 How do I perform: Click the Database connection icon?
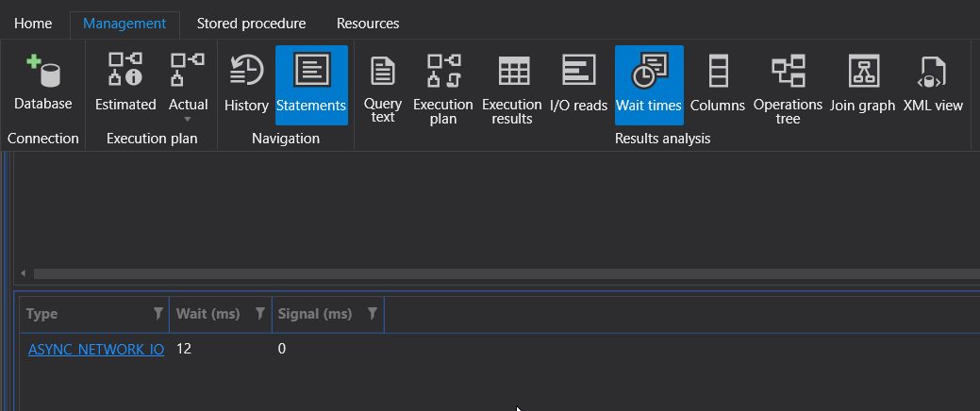pos(42,84)
